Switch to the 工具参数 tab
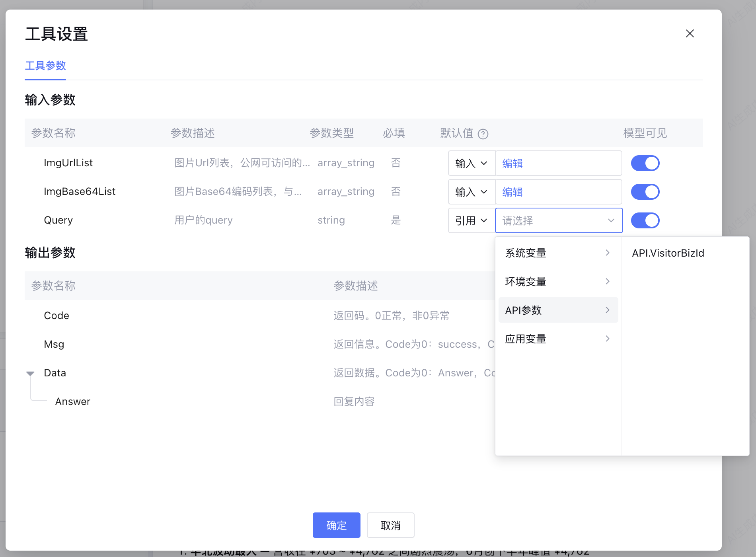The width and height of the screenshot is (756, 557). click(x=45, y=66)
